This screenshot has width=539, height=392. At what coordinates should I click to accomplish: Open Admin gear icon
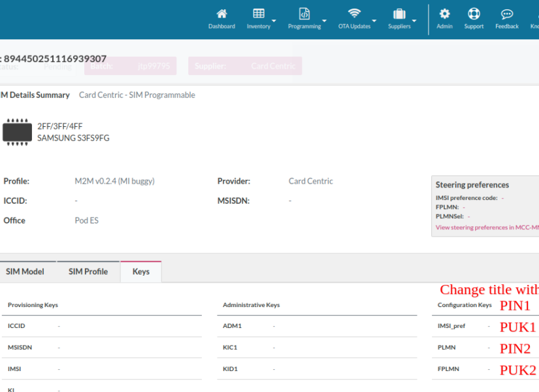click(x=444, y=14)
